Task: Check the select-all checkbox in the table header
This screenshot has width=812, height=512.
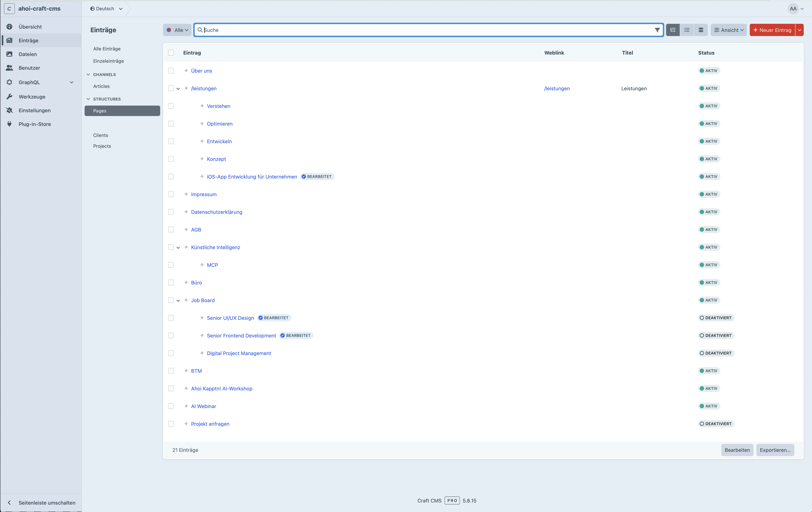Action: click(x=171, y=53)
